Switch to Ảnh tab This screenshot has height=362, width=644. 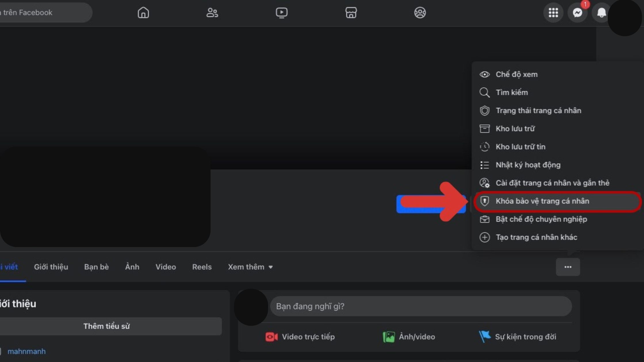pyautogui.click(x=132, y=267)
